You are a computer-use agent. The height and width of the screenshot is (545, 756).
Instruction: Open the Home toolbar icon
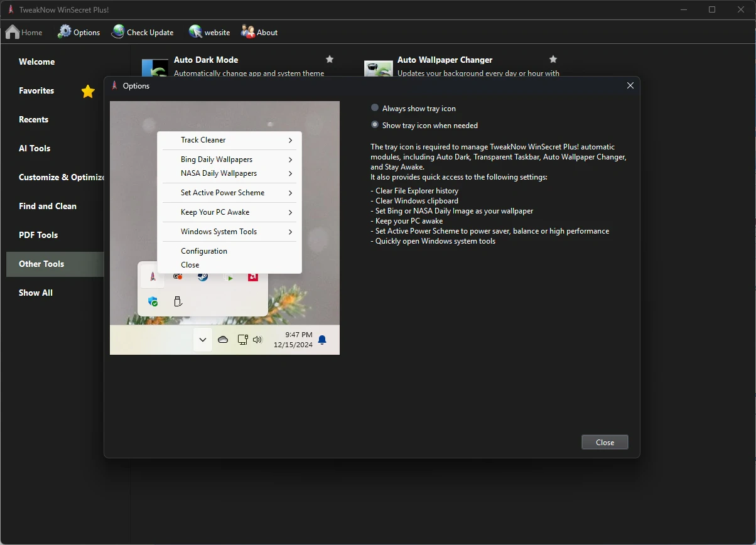pos(13,32)
